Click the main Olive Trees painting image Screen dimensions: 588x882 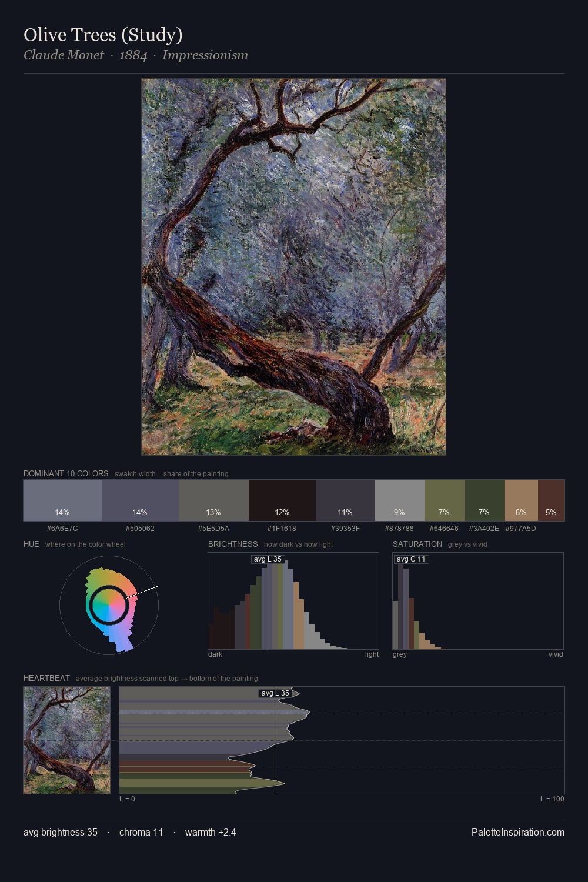click(x=293, y=267)
